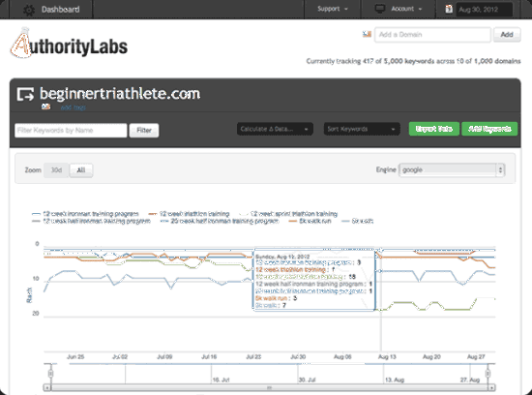Open the Support menu
The width and height of the screenshot is (532, 395).
click(333, 9)
